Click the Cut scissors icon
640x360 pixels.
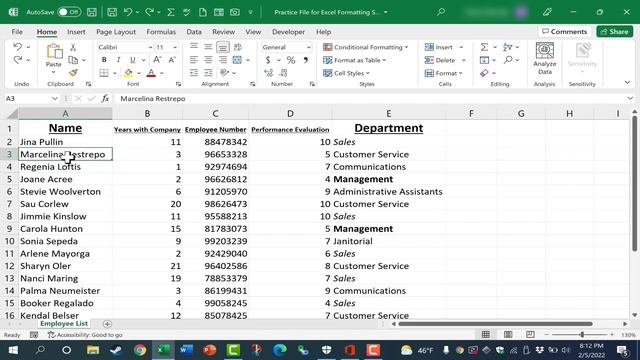click(x=73, y=47)
